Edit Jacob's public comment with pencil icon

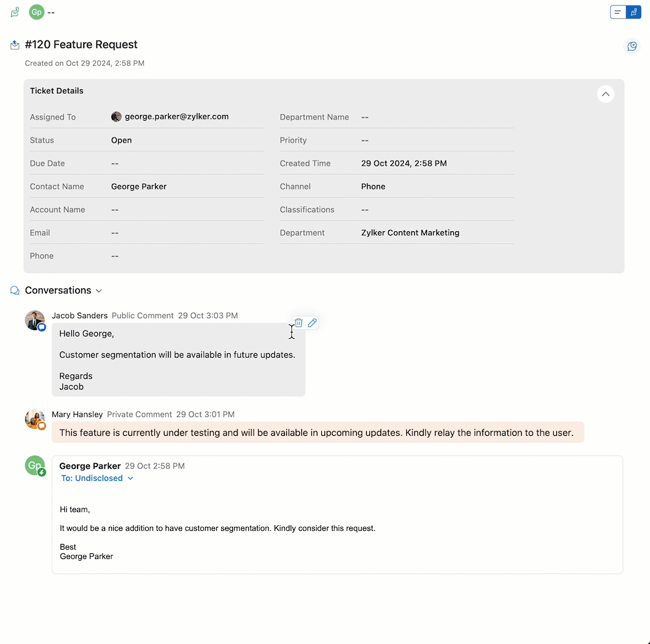(312, 323)
